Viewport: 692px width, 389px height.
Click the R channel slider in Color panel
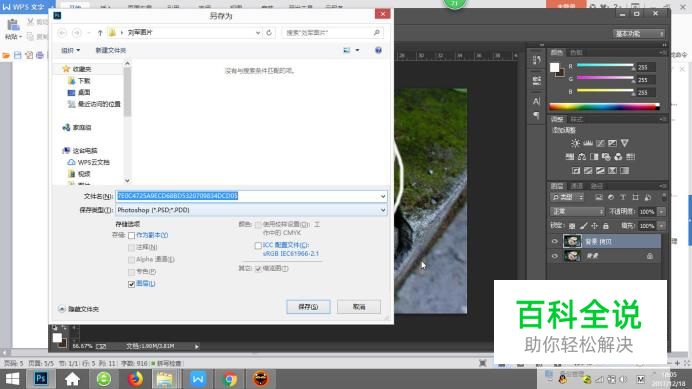pyautogui.click(x=605, y=65)
